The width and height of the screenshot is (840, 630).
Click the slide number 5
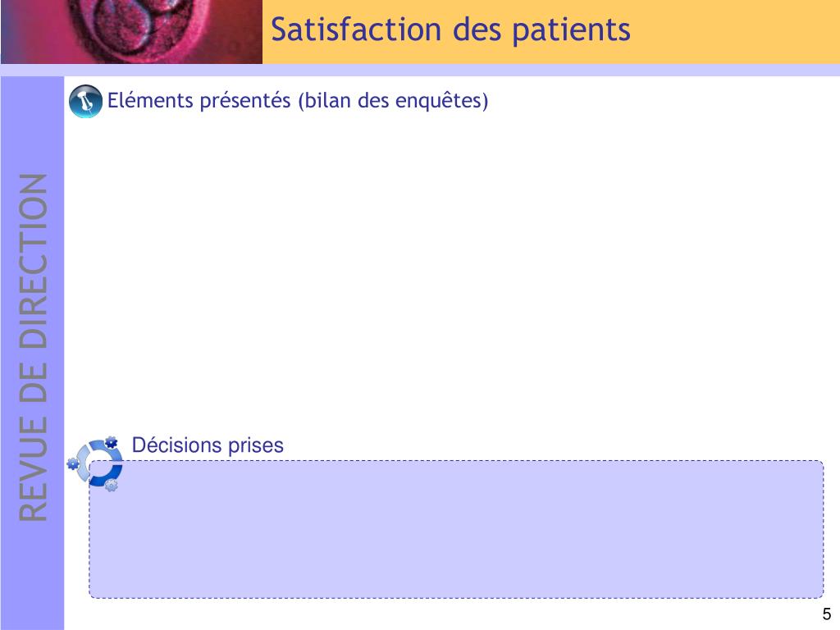(827, 614)
